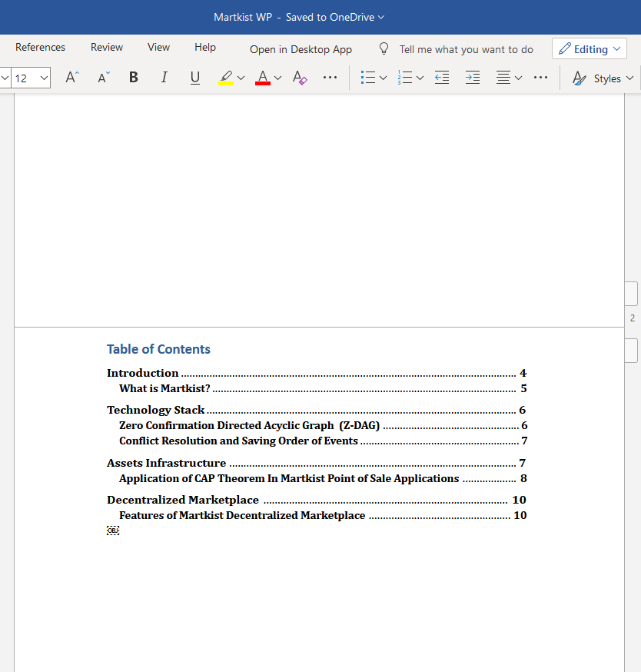The image size is (641, 672).
Task: Apply red font color
Action: (x=263, y=78)
